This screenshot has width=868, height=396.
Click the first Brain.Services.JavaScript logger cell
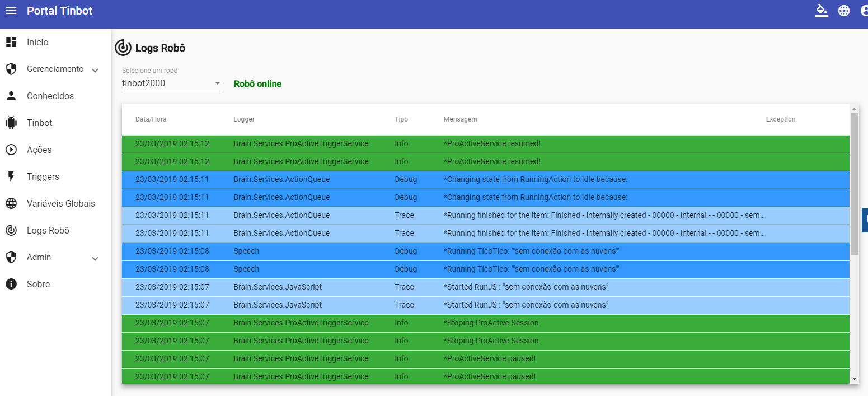pos(278,287)
